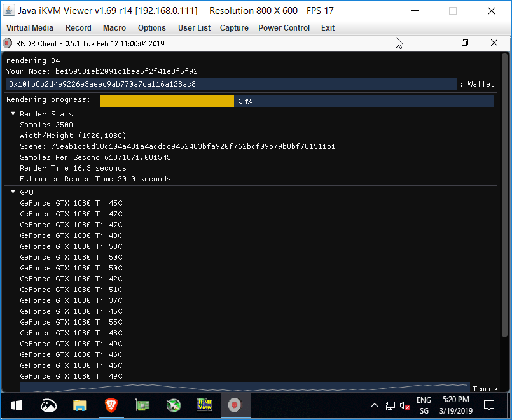
Task: Click the 'rendering 34' status text
Action: tap(33, 60)
